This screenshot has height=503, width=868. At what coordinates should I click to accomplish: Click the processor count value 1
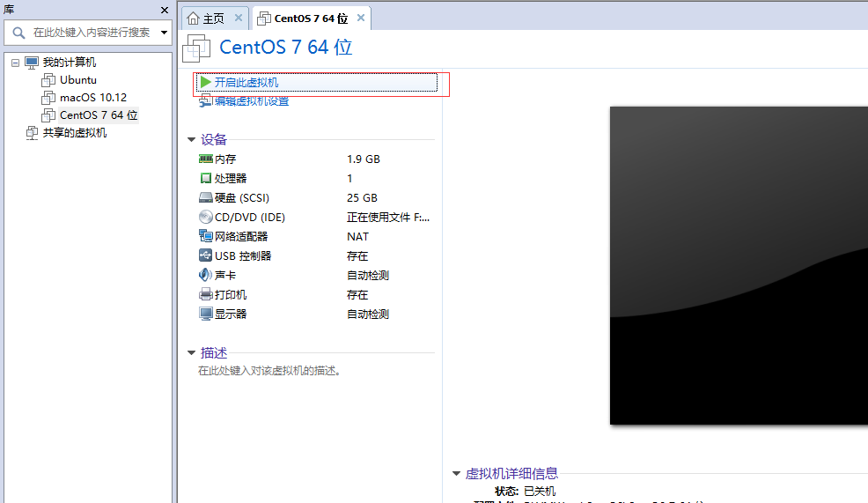point(349,178)
